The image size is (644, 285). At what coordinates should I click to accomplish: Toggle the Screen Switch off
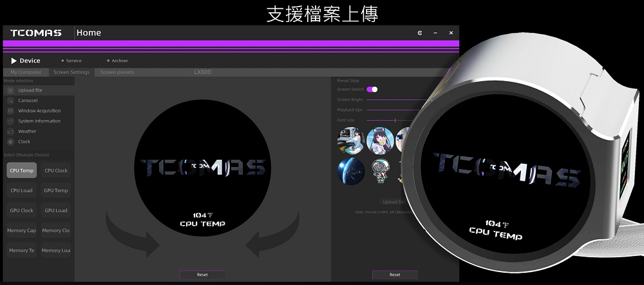tap(372, 90)
